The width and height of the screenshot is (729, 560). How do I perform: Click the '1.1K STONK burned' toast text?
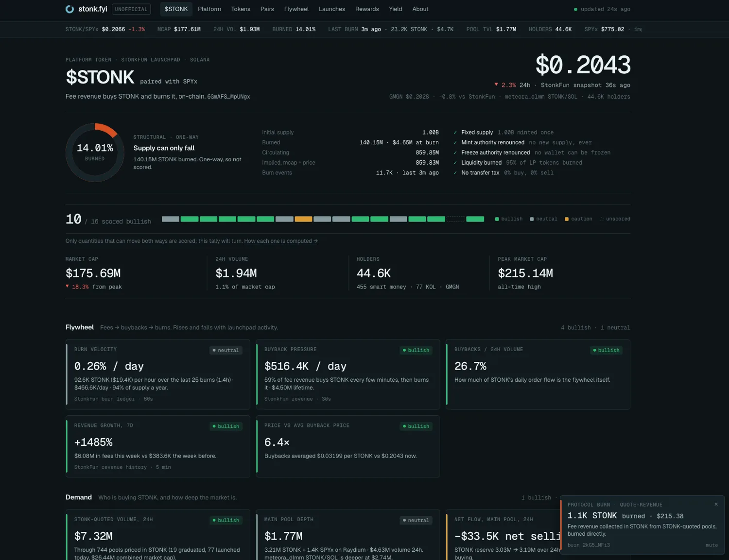click(x=606, y=516)
